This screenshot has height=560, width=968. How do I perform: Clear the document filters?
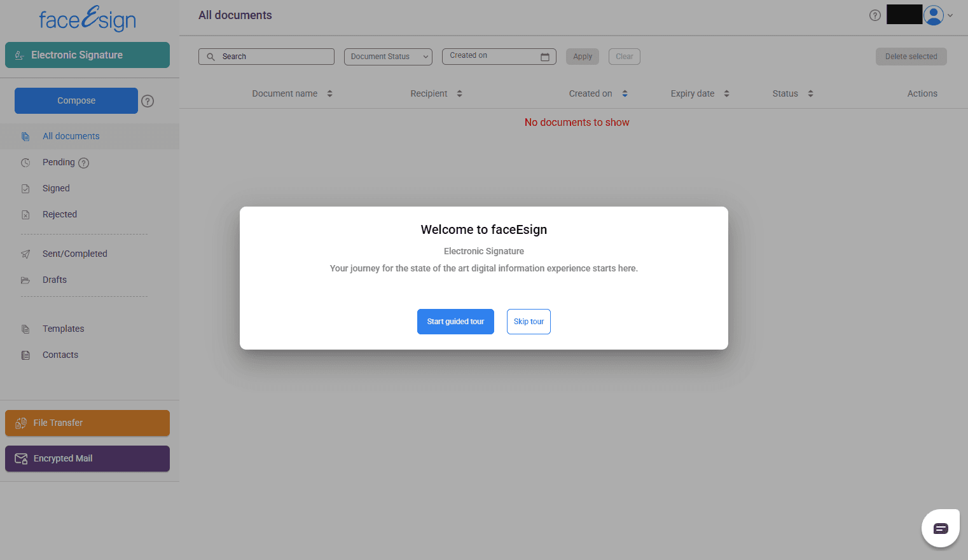pyautogui.click(x=625, y=57)
